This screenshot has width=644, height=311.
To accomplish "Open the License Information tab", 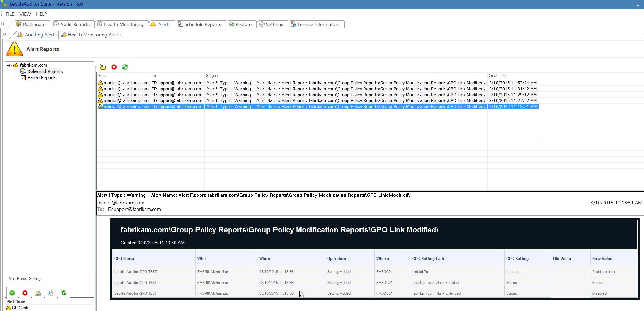I will point(318,24).
